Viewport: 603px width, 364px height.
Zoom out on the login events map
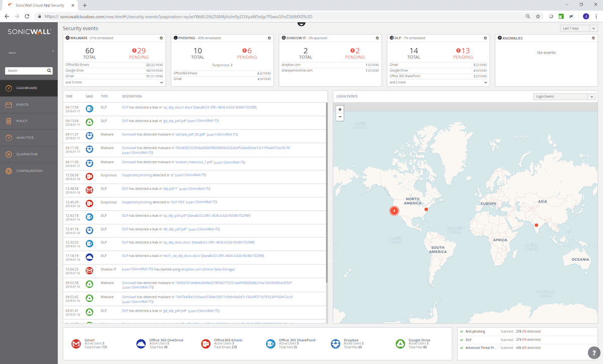pyautogui.click(x=340, y=117)
